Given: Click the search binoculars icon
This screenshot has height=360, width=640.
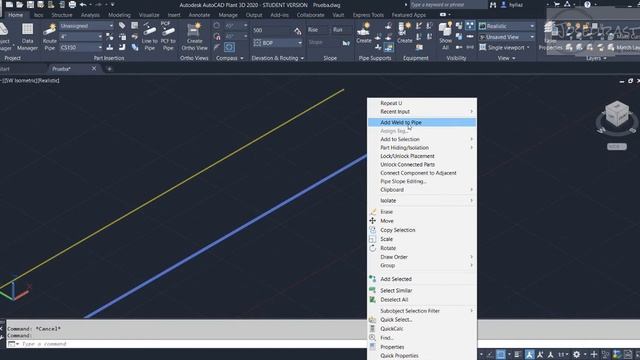Looking at the screenshot, I should [x=493, y=4].
